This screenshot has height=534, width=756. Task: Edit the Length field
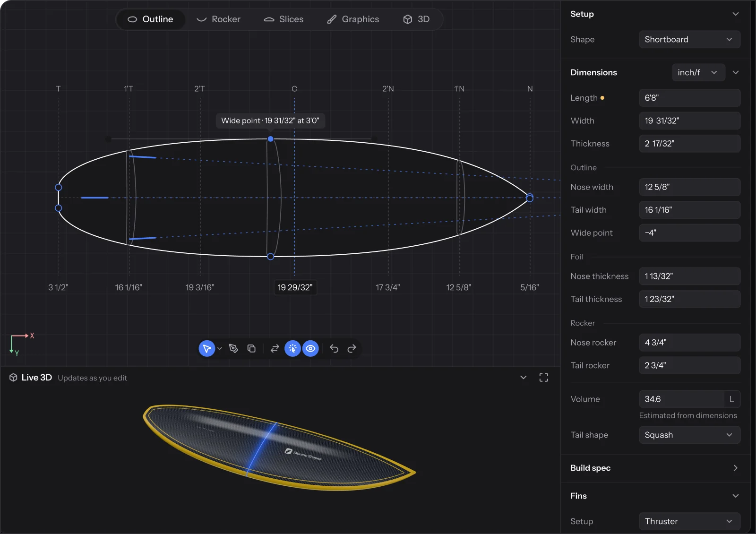click(689, 98)
